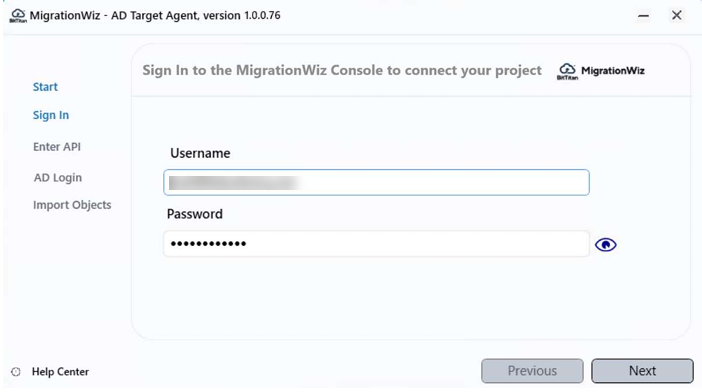The width and height of the screenshot is (702, 392).
Task: Minimize the MigrationWiz agent window
Action: click(x=643, y=16)
